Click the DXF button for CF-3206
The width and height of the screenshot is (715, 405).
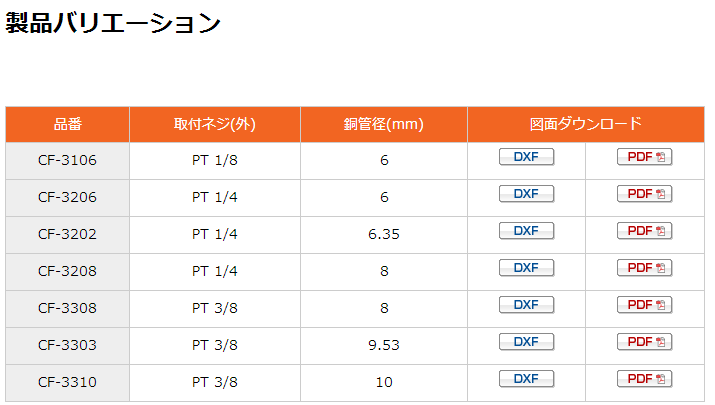[x=526, y=194]
